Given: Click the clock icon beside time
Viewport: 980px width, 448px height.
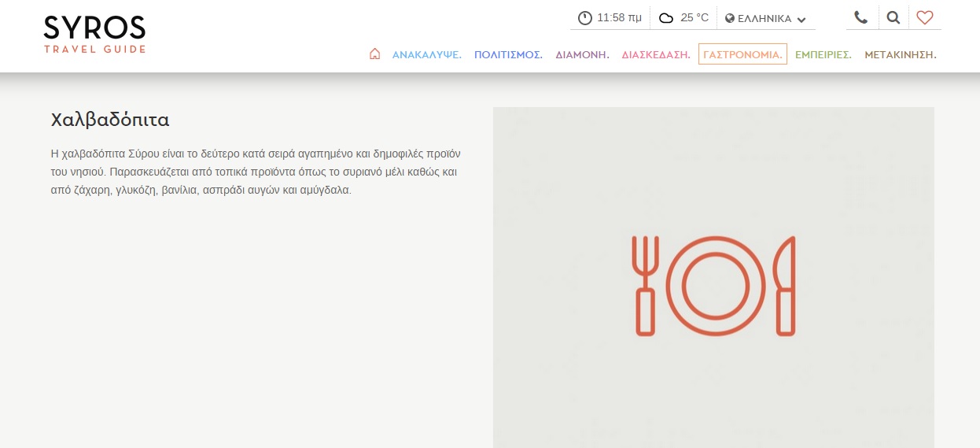Looking at the screenshot, I should point(584,18).
